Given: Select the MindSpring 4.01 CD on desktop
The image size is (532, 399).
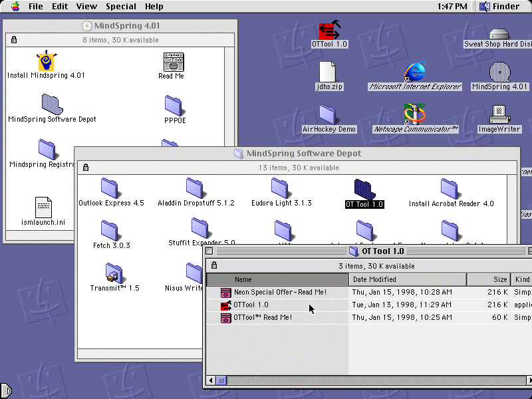Looking at the screenshot, I should (500, 72).
